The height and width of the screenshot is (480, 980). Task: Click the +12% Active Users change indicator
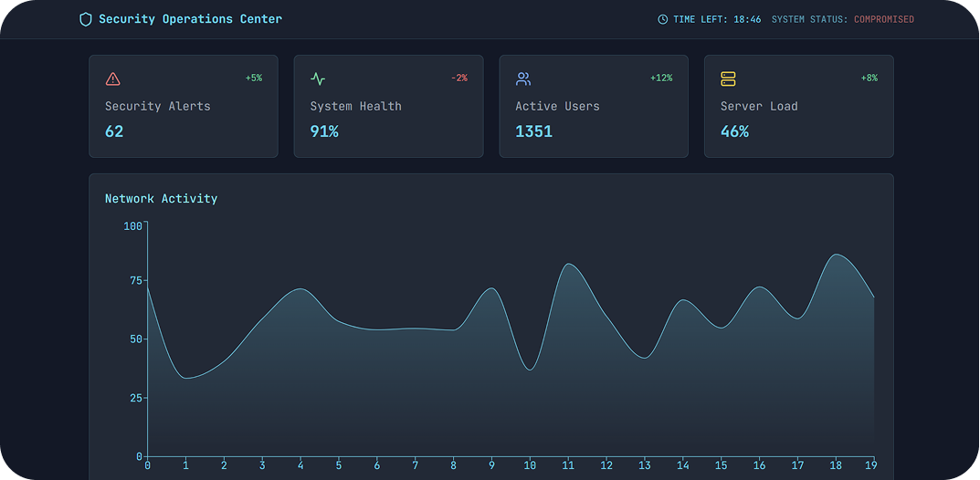coord(661,78)
